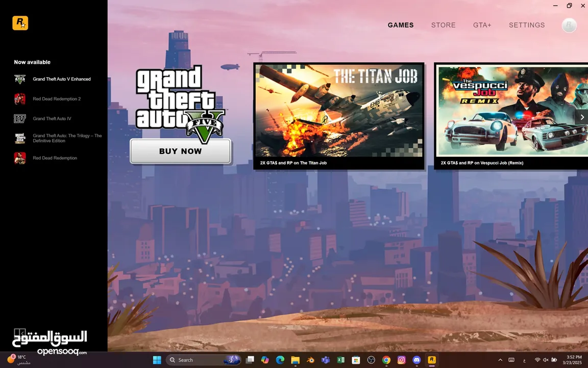This screenshot has width=588, height=368.
Task: Click the taskbar Search box
Action: [204, 360]
